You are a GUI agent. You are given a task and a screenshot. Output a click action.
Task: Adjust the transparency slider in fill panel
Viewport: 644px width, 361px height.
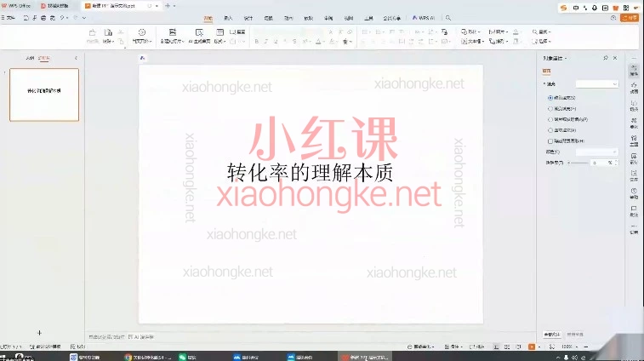point(578,163)
